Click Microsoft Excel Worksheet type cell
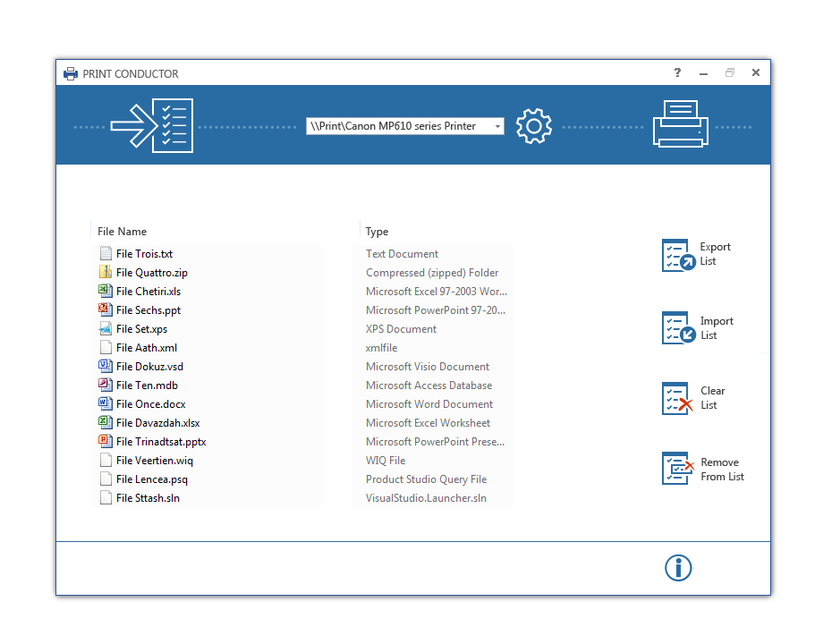 pos(428,423)
